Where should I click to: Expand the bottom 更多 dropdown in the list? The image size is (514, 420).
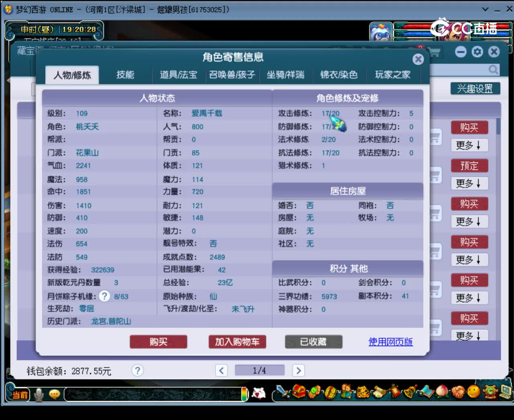click(x=469, y=335)
